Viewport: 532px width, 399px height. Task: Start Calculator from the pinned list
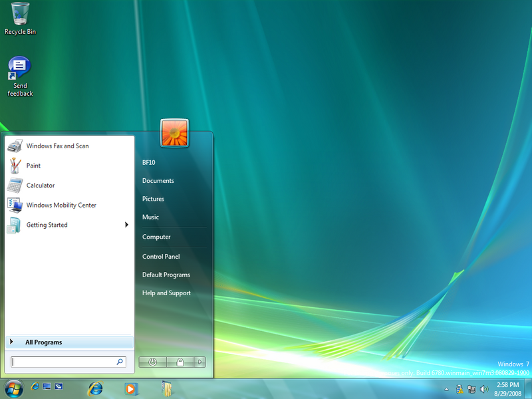click(40, 186)
